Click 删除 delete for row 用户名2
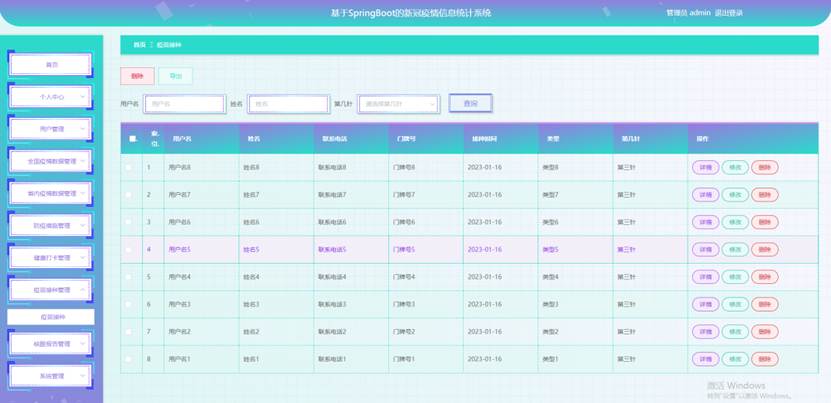Screen dimensions: 831x403 [x=765, y=332]
